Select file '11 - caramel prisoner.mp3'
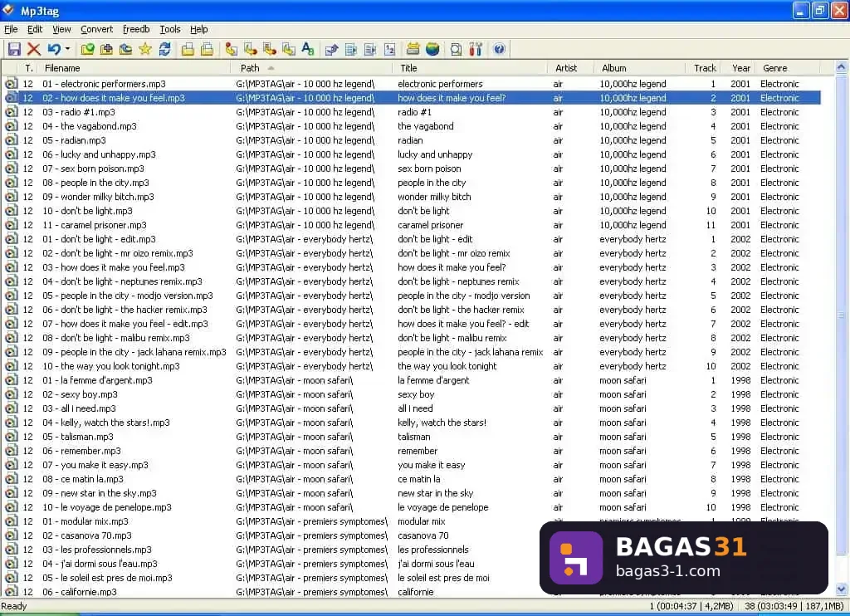 95,225
